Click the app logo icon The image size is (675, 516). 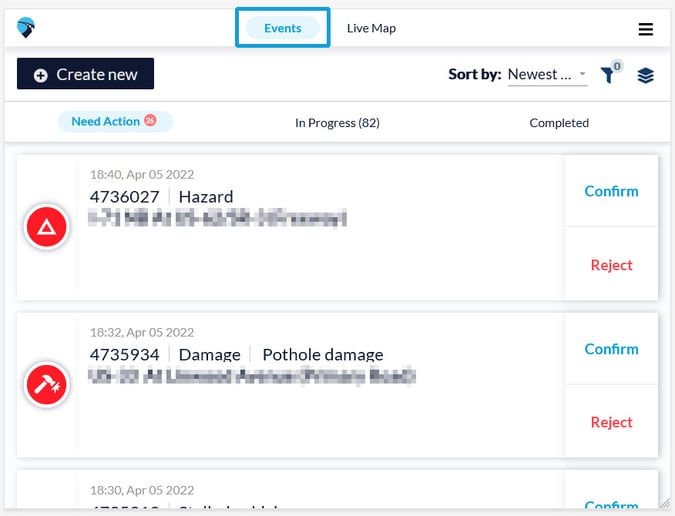tap(26, 28)
